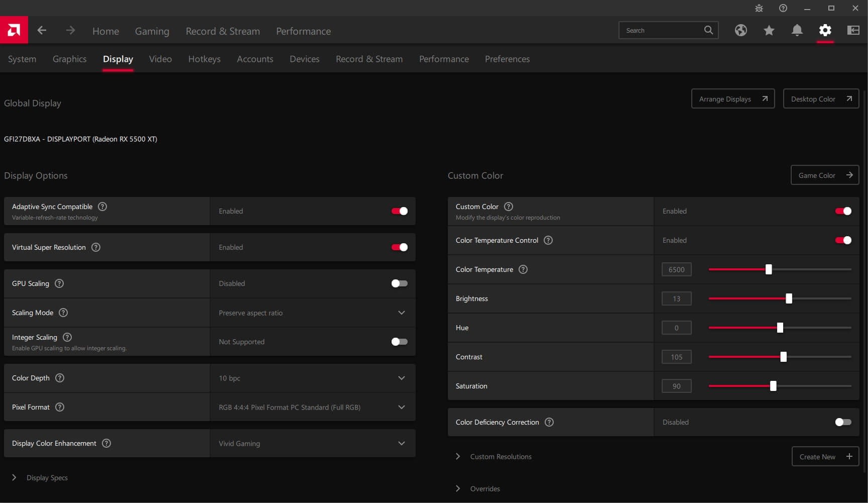The image size is (868, 503).
Task: Switch to the Hotkeys tab
Action: click(x=204, y=59)
